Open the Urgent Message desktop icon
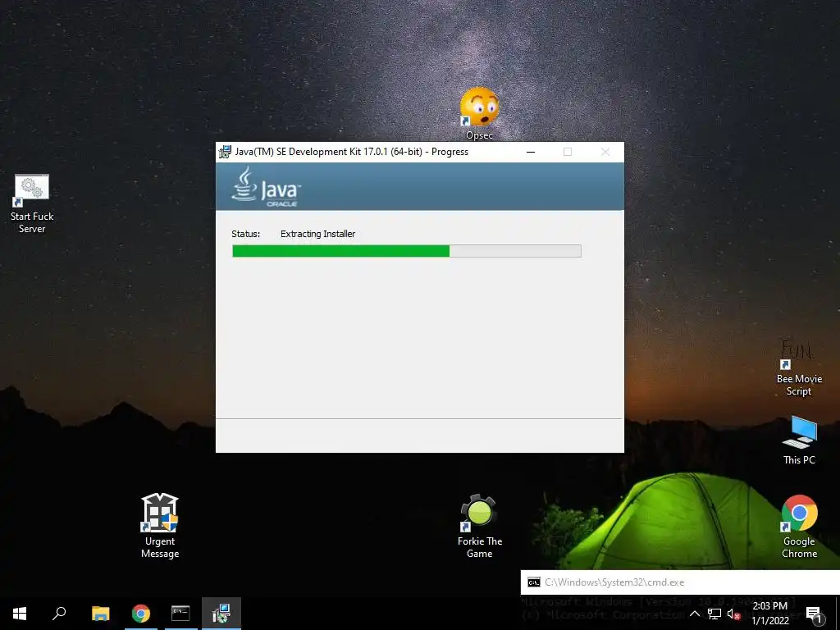Screen dimensions: 840x630 click(x=160, y=526)
